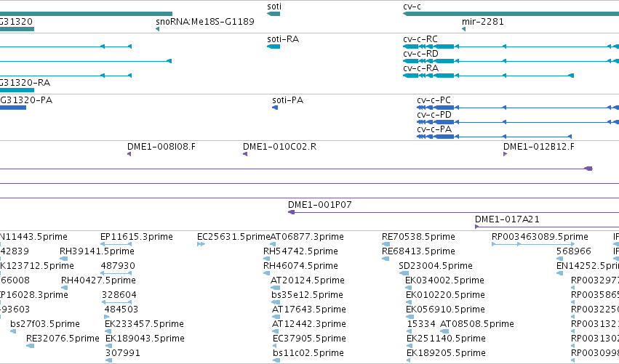The width and height of the screenshot is (619, 364).
Task: Select the 'SD23004.5prime' EST label
Action: 436,266
